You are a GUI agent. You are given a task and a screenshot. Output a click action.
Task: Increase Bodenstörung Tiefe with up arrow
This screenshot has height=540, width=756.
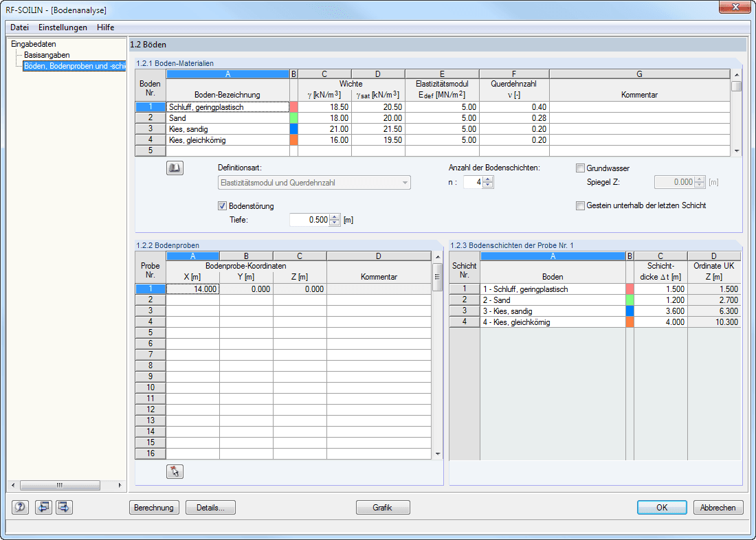[x=335, y=217]
